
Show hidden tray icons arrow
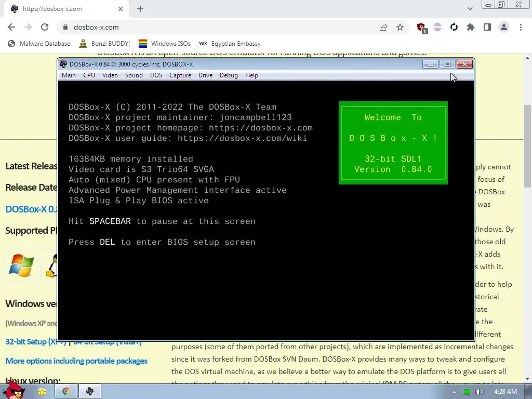click(454, 392)
